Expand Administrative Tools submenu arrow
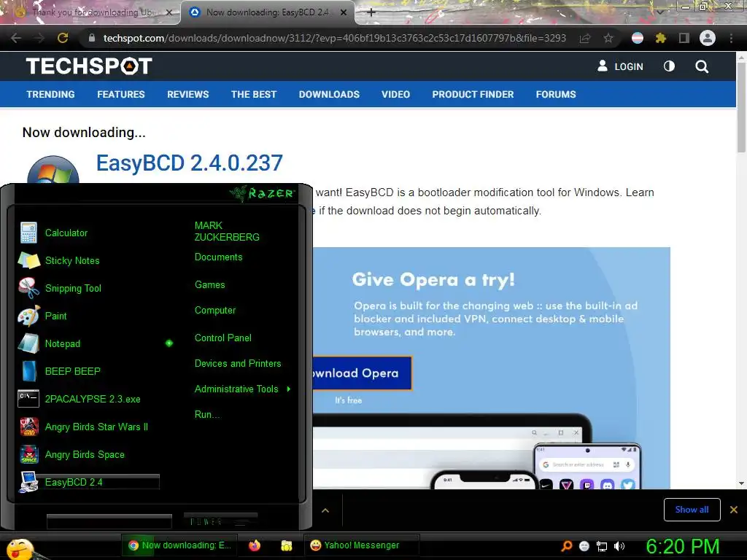Screen dimensions: 747x560 [289, 389]
